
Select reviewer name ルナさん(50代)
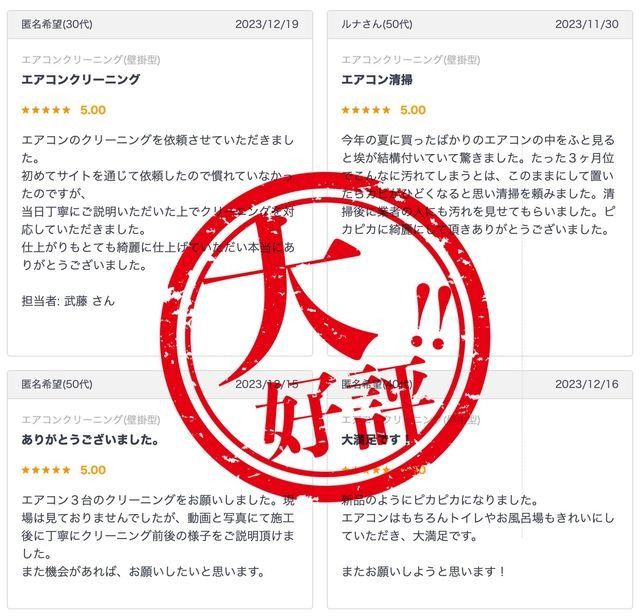click(377, 24)
